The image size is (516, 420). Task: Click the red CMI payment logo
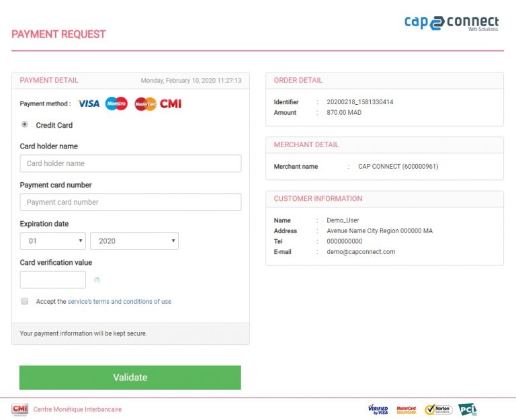171,103
